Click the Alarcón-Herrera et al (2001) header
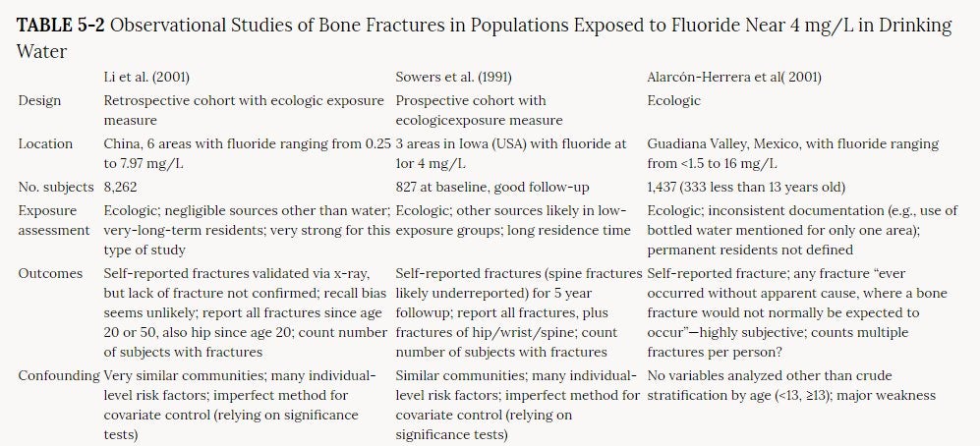This screenshot has height=446, width=980. point(734,77)
